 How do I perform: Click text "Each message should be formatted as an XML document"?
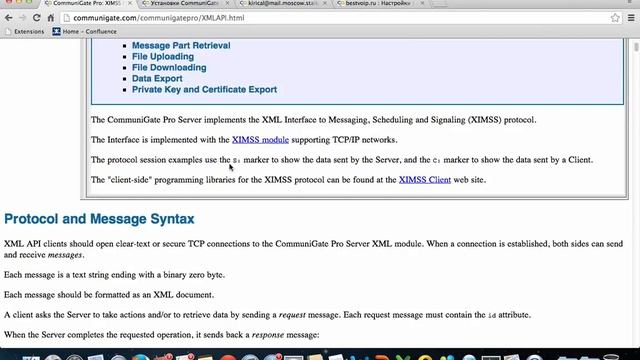109,295
